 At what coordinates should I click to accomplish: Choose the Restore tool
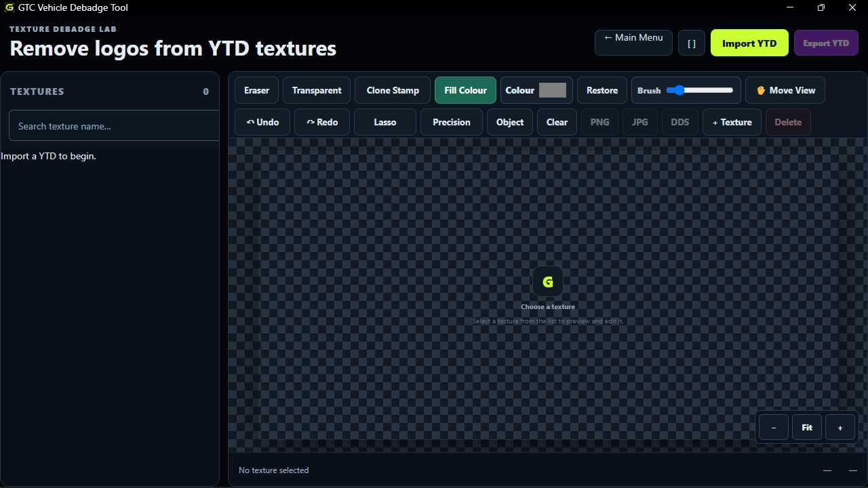coord(602,90)
